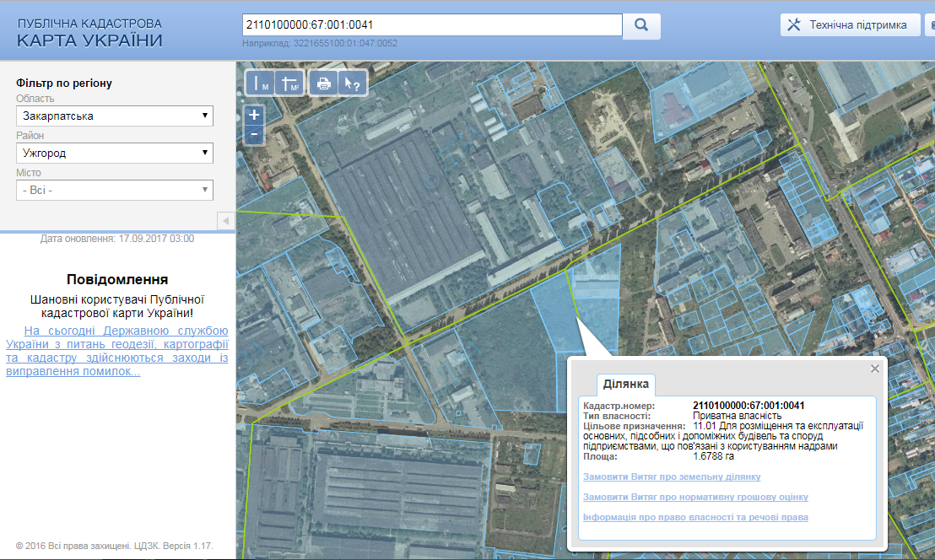Click the cadastral number search field
This screenshot has height=560, width=935.
pyautogui.click(x=430, y=25)
